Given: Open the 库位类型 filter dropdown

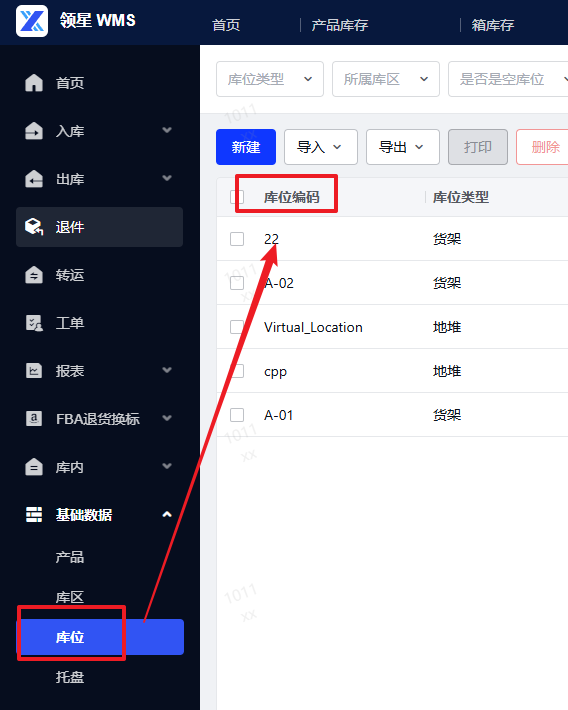Looking at the screenshot, I should (x=270, y=79).
